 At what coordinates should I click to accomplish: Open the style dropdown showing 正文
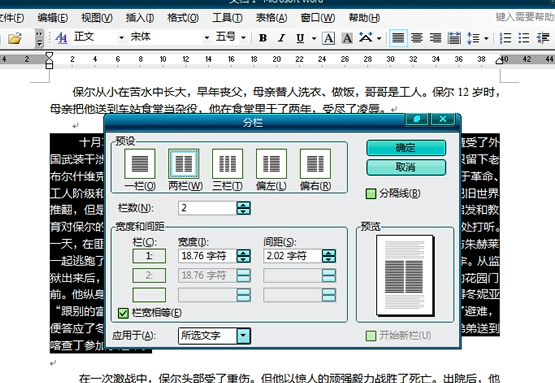(121, 38)
